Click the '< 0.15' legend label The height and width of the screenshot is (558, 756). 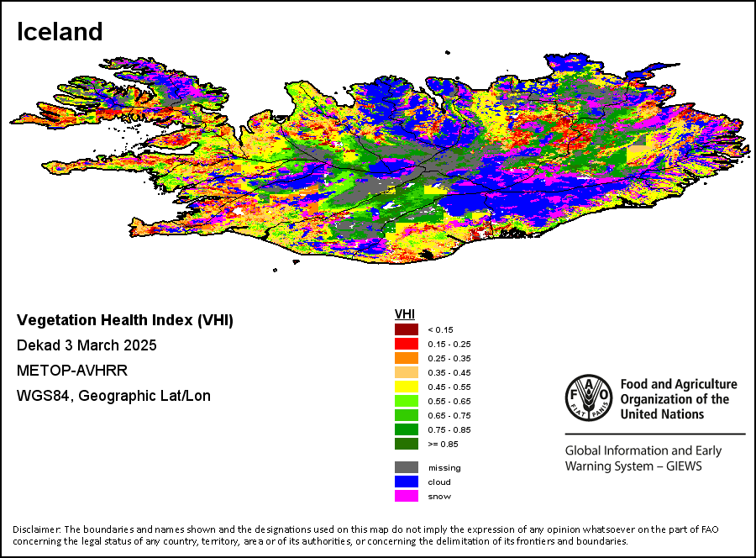(441, 330)
